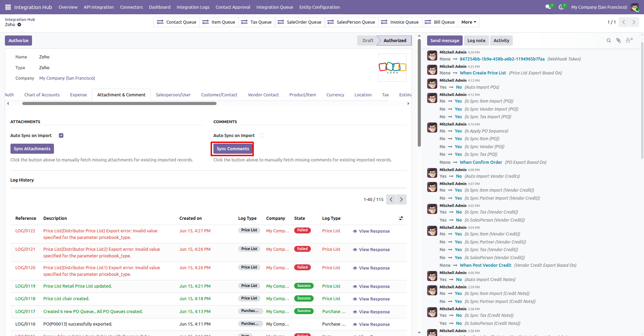The width and height of the screenshot is (644, 336).
Task: Open the SalesPerson Queue smart button
Action: (351, 22)
